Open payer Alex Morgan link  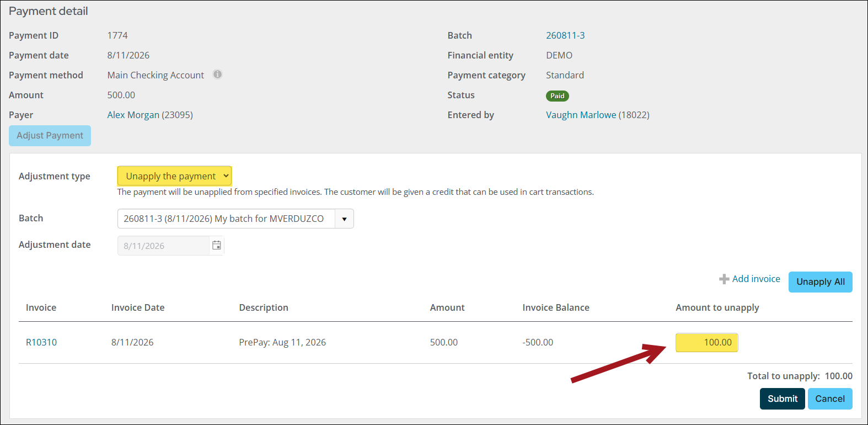(133, 115)
